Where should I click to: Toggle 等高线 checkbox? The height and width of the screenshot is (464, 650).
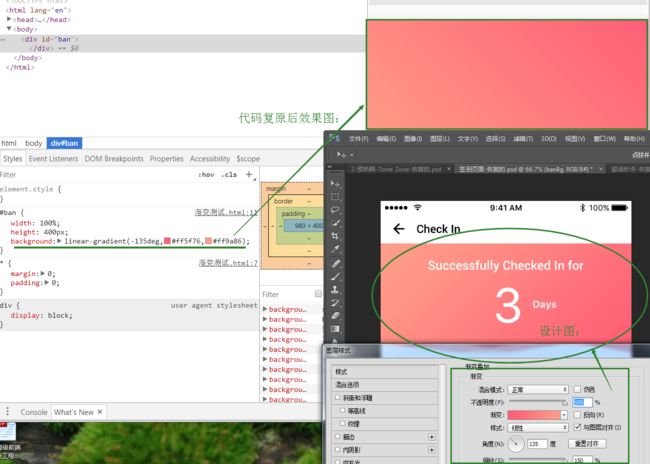(342, 411)
